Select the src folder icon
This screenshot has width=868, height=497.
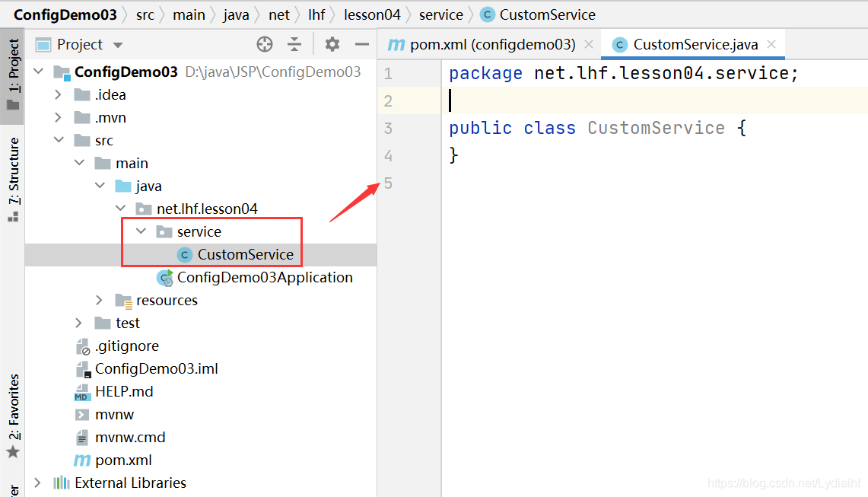(x=82, y=140)
